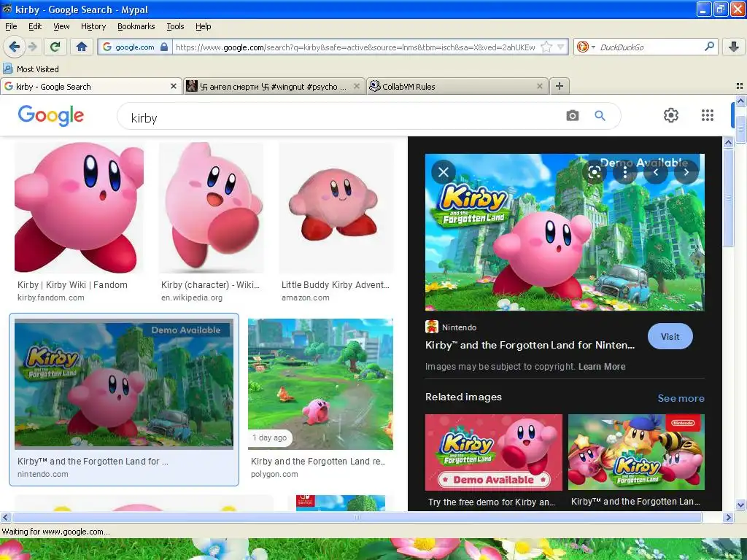Go to previous image with left chevron

pos(656,172)
